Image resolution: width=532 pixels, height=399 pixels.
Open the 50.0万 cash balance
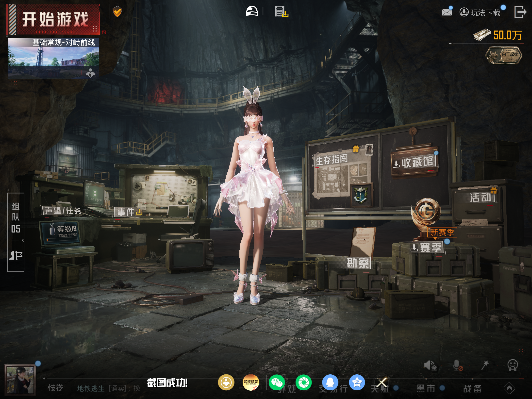pos(498,35)
